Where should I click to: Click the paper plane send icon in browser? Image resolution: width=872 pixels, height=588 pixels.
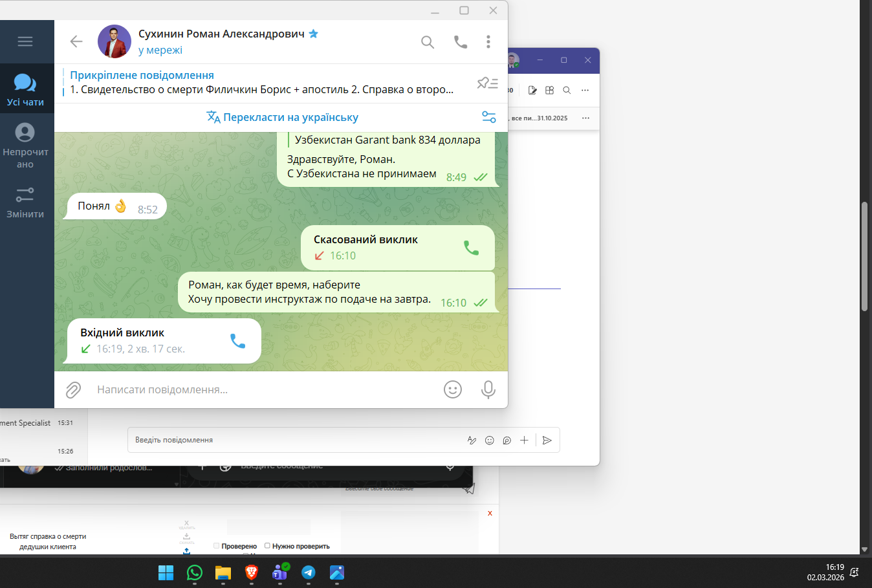point(469,489)
